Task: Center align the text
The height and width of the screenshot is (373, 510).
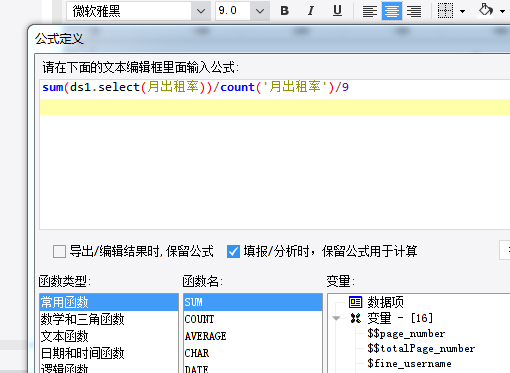Action: tap(392, 11)
